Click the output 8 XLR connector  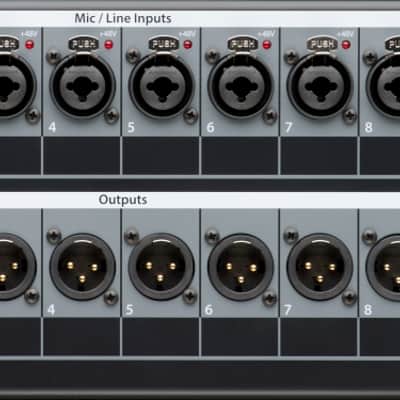[383, 267]
